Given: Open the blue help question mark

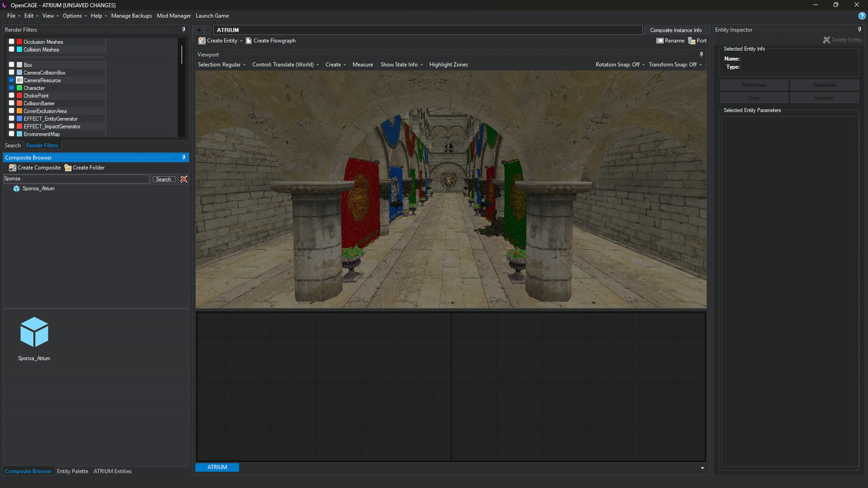Looking at the screenshot, I should click(862, 16).
